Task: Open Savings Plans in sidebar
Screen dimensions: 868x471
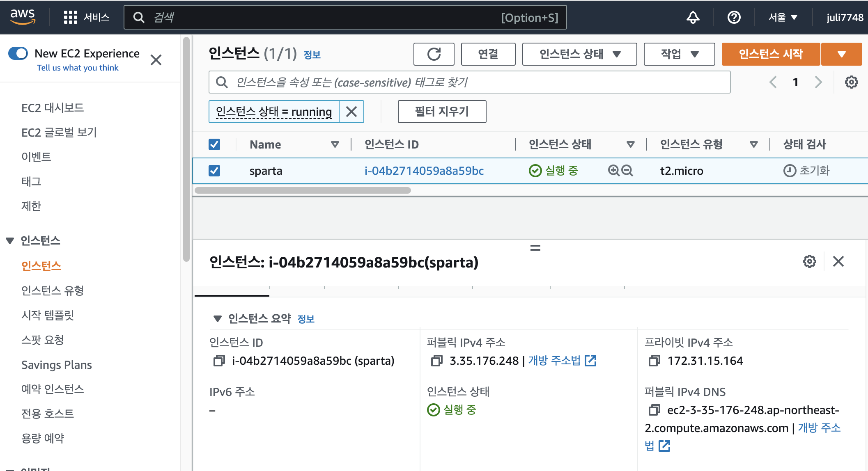Action: pyautogui.click(x=57, y=365)
